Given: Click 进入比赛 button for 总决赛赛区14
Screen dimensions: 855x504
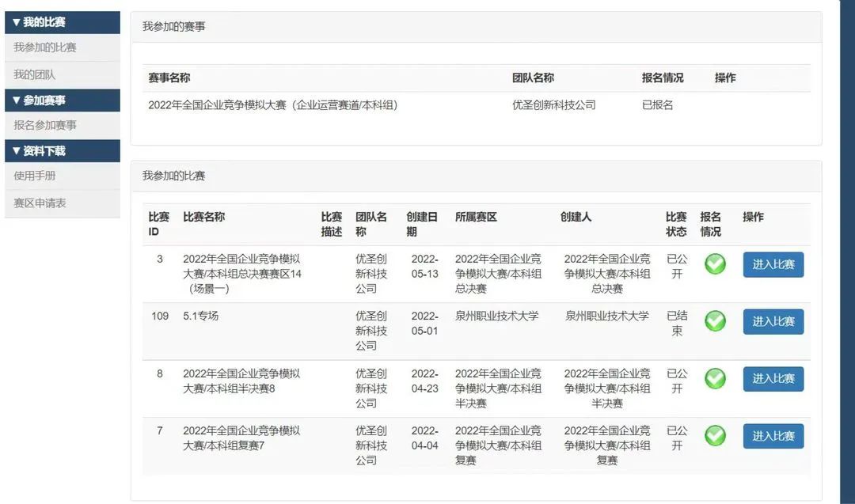Looking at the screenshot, I should tap(773, 264).
